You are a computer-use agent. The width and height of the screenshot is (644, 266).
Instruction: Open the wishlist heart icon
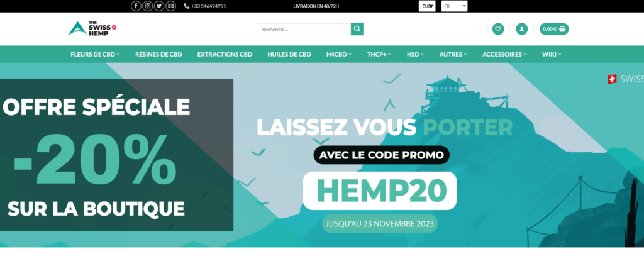(498, 29)
